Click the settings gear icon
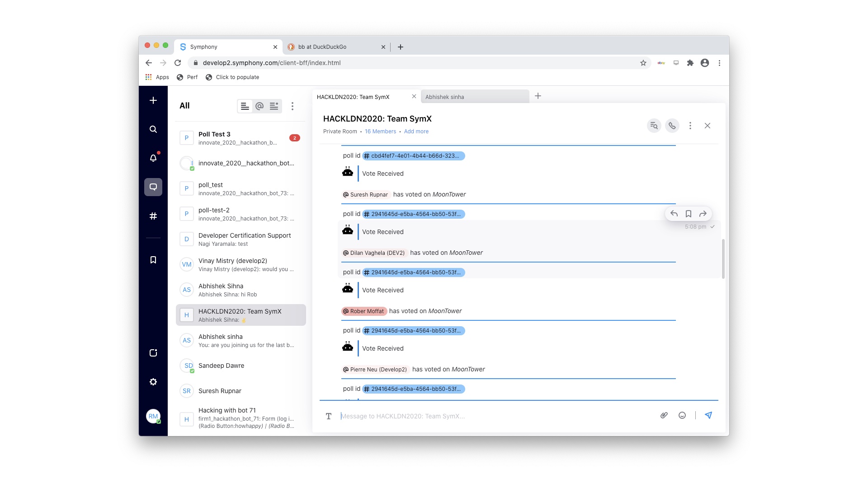 (x=153, y=381)
